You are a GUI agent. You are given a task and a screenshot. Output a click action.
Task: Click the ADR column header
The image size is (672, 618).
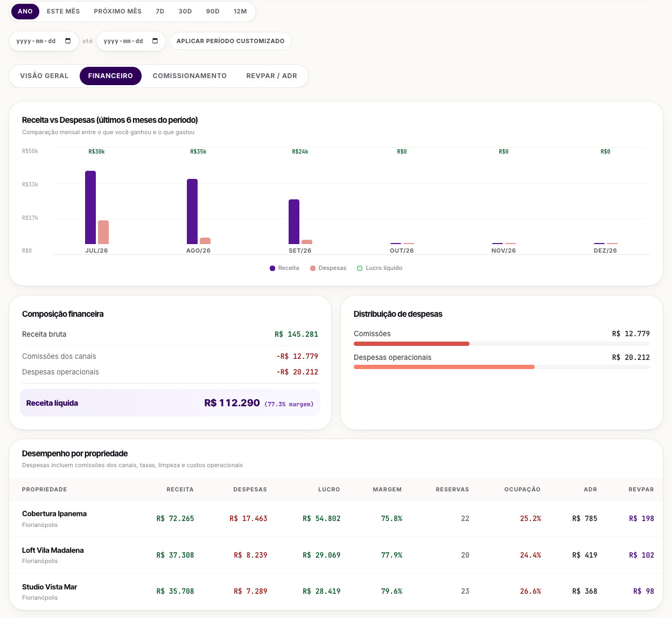(590, 489)
